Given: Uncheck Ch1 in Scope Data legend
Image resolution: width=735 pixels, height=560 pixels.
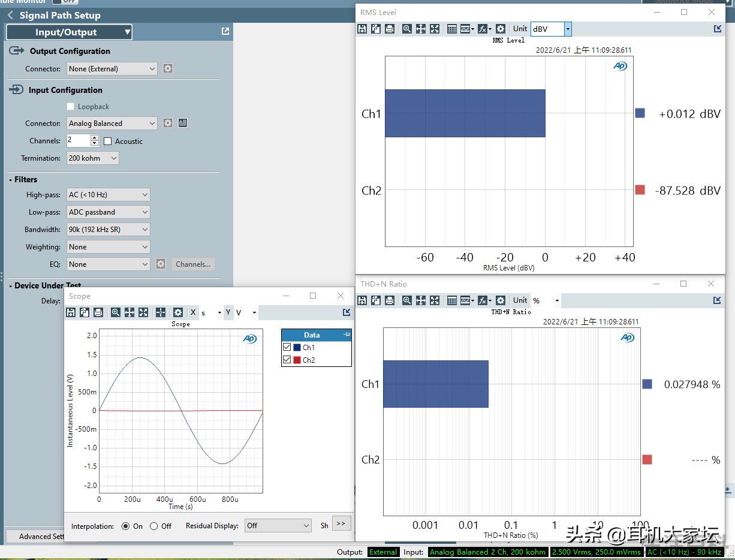Looking at the screenshot, I should [x=287, y=347].
